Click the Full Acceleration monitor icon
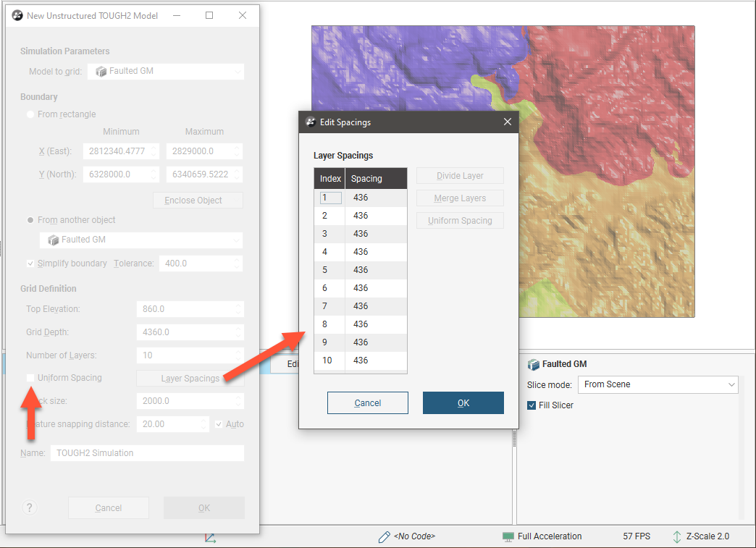This screenshot has width=756, height=548. coord(508,536)
